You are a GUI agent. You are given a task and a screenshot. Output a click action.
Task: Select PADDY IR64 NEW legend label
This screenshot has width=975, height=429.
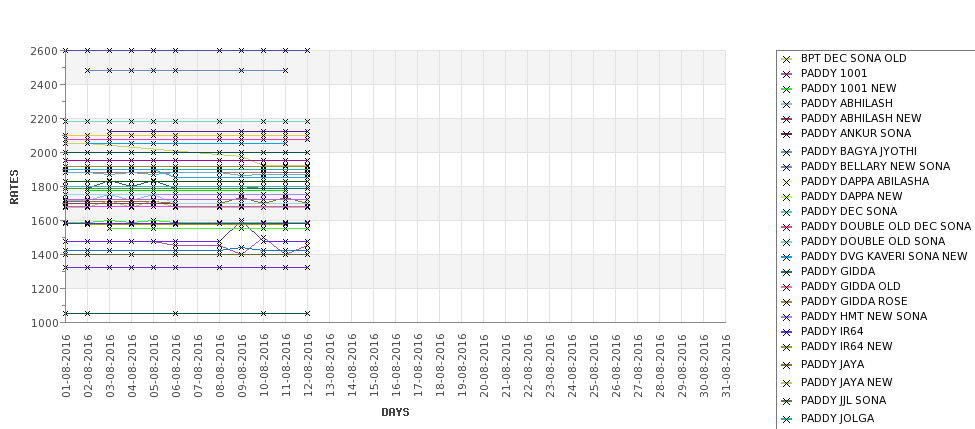(x=846, y=346)
